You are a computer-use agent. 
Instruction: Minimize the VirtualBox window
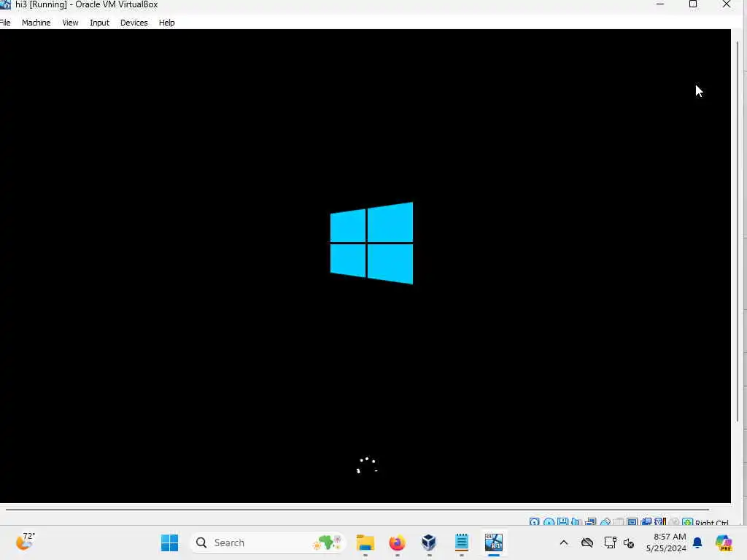coord(659,4)
